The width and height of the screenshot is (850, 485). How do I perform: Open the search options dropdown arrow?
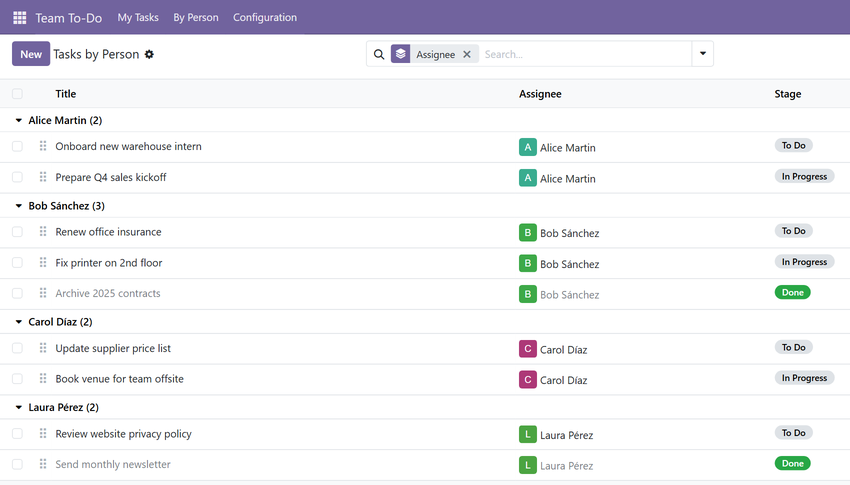point(703,54)
